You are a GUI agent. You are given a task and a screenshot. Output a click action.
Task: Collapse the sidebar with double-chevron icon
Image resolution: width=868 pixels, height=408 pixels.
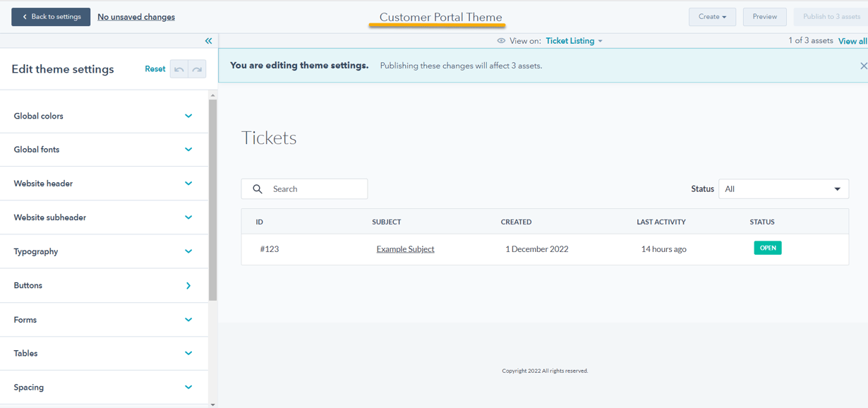tap(208, 41)
